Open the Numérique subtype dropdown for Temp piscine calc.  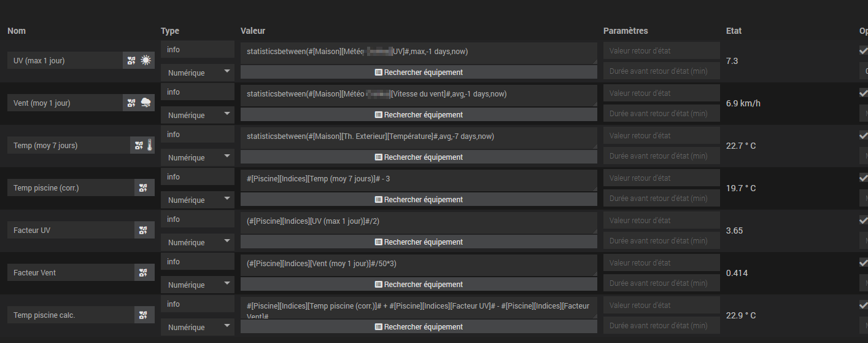coord(198,327)
